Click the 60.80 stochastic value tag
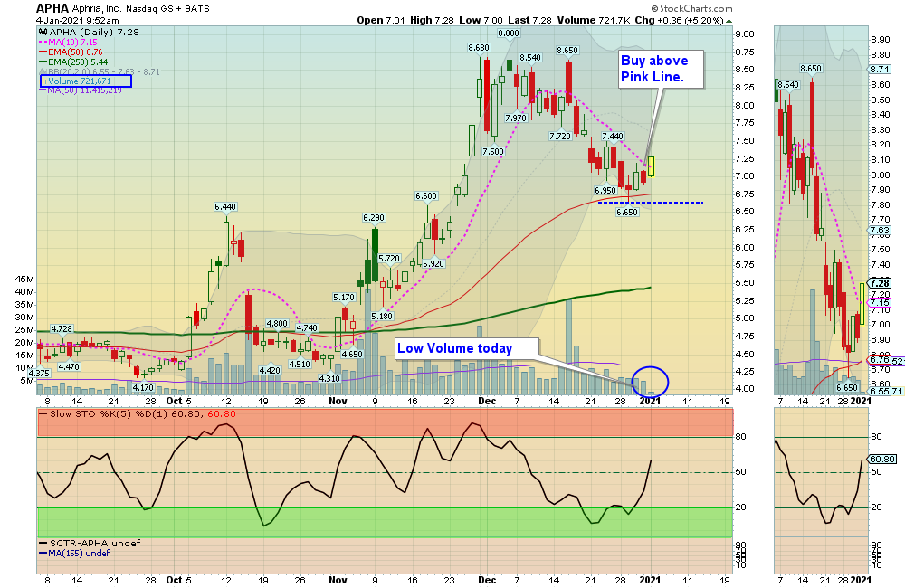905x588 pixels. click(x=881, y=459)
